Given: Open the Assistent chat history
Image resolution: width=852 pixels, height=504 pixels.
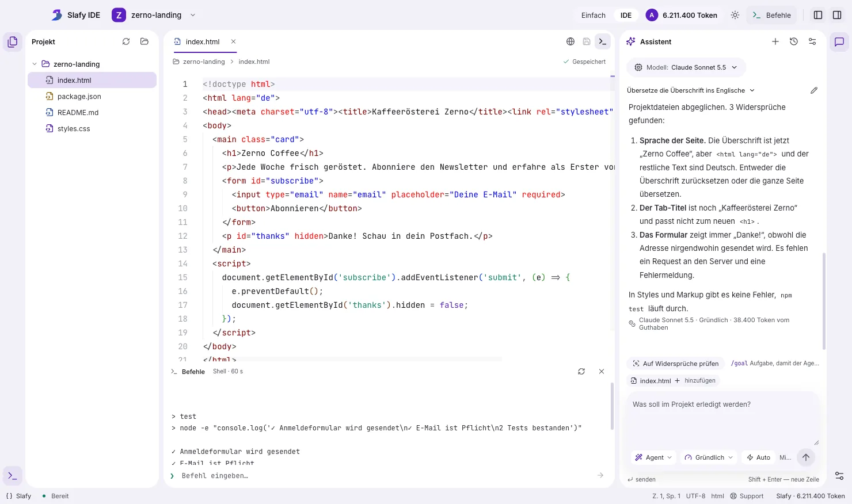Looking at the screenshot, I should 794,41.
